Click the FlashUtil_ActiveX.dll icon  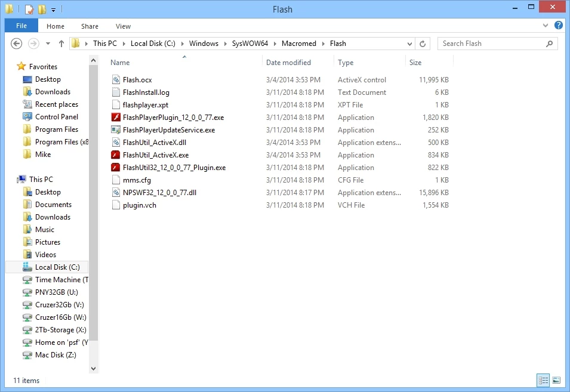pyautogui.click(x=116, y=143)
